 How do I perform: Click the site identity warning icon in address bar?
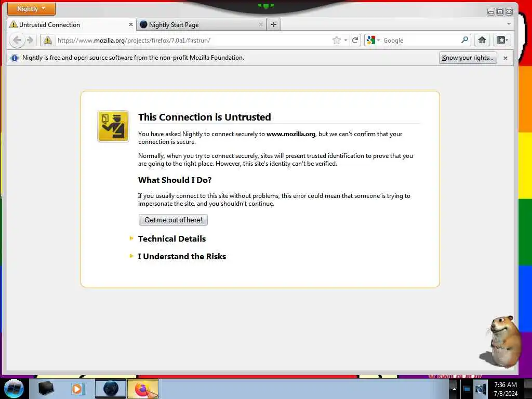coord(47,41)
